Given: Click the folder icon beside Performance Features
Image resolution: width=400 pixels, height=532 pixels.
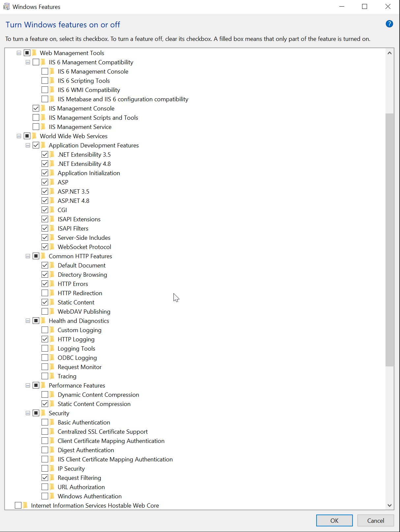Looking at the screenshot, I should (x=44, y=385).
